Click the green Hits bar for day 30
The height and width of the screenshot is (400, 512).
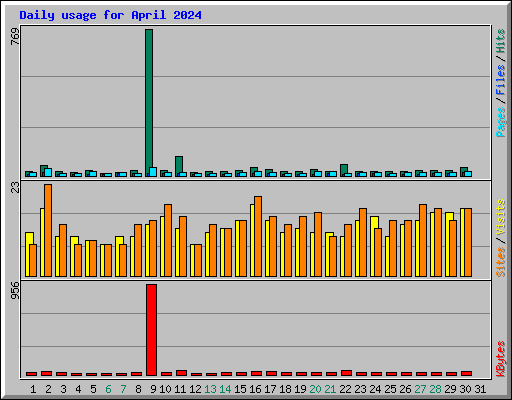point(464,170)
